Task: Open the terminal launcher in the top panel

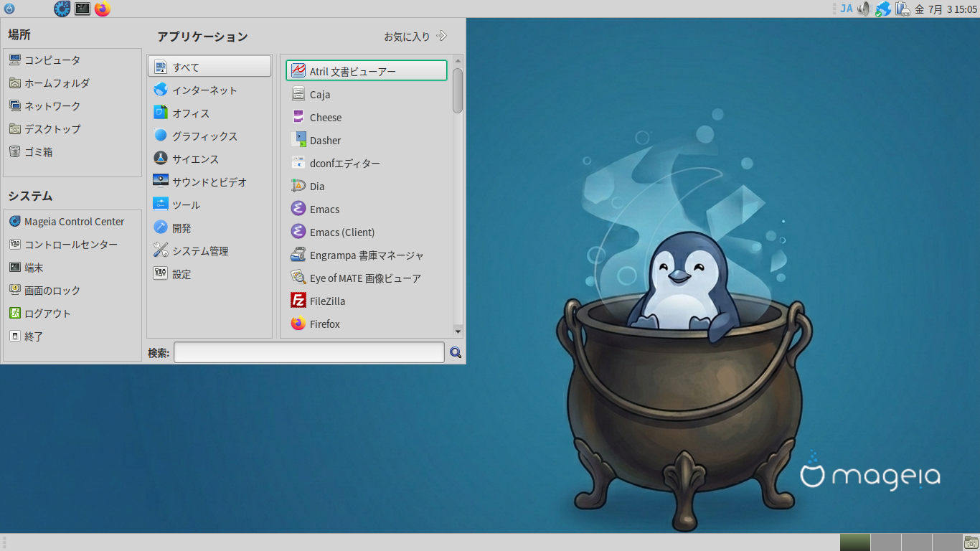Action: point(83,9)
